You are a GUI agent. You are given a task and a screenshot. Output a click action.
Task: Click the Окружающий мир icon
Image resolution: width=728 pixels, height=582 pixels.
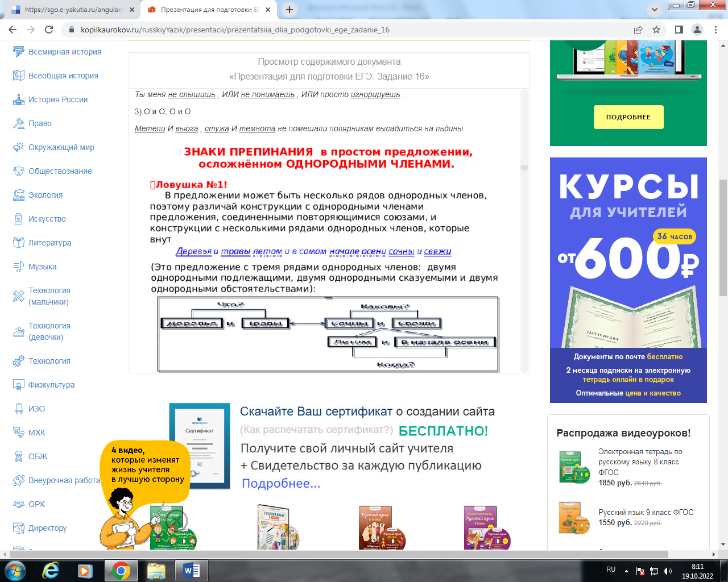(19, 147)
